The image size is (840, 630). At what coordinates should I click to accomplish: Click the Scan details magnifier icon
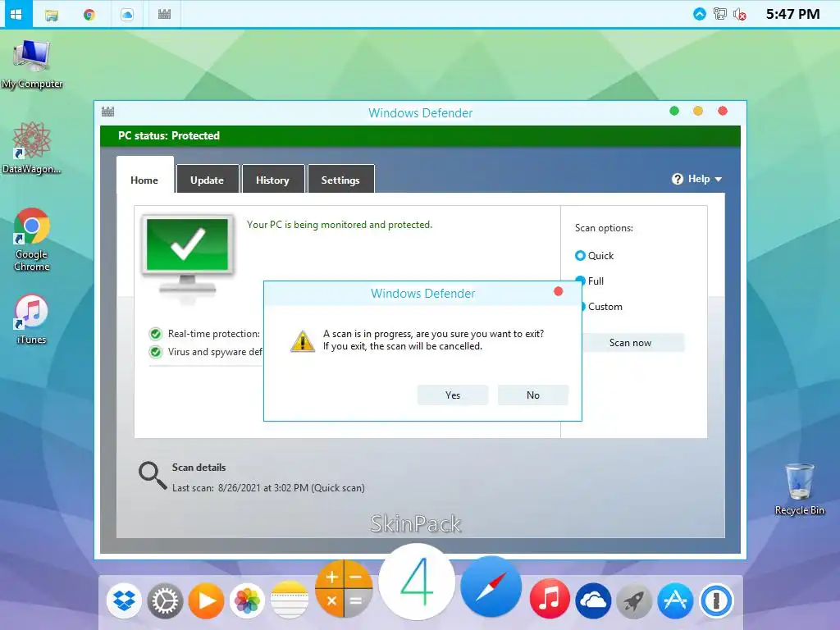tap(153, 475)
